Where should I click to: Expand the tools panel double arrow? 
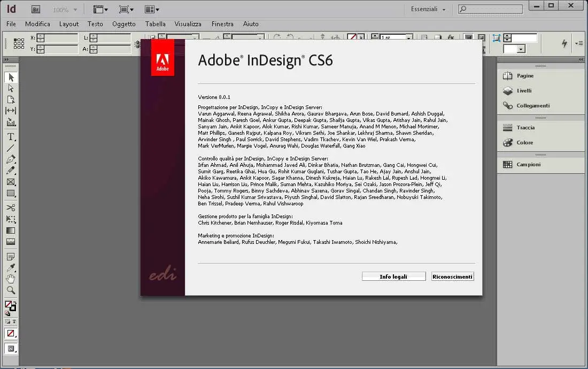(x=6, y=59)
